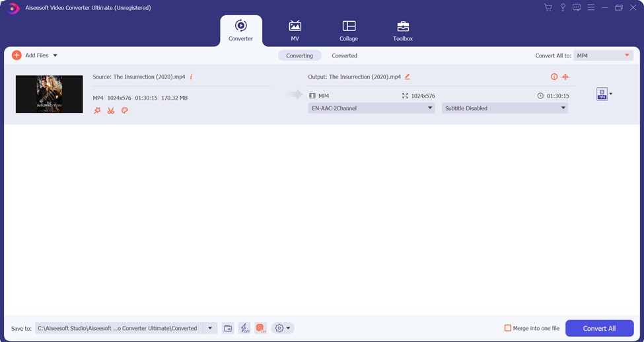Click the output 01:30:15 duration value
644x342 pixels.
[x=557, y=96]
